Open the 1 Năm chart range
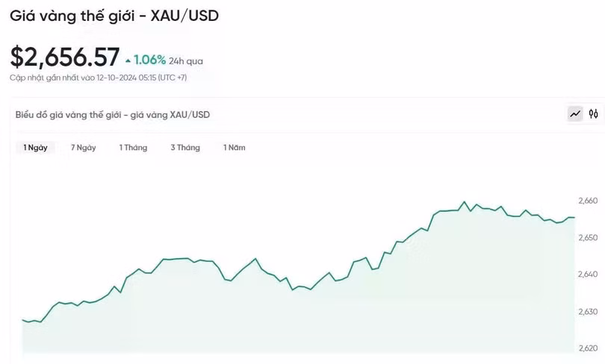This screenshot has width=605, height=364. [x=235, y=148]
